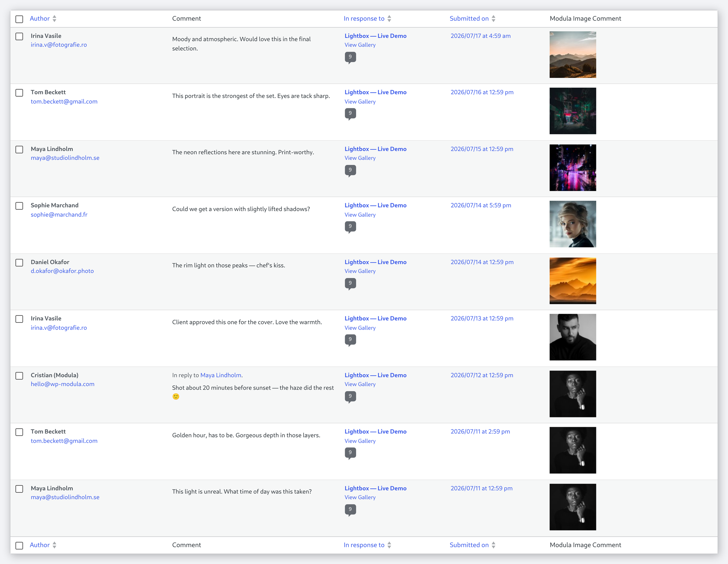Viewport: 728px width, 564px height.
Task: Open dark neon alley thumbnail in Tom Beckett's 07/16 row
Action: tap(573, 111)
